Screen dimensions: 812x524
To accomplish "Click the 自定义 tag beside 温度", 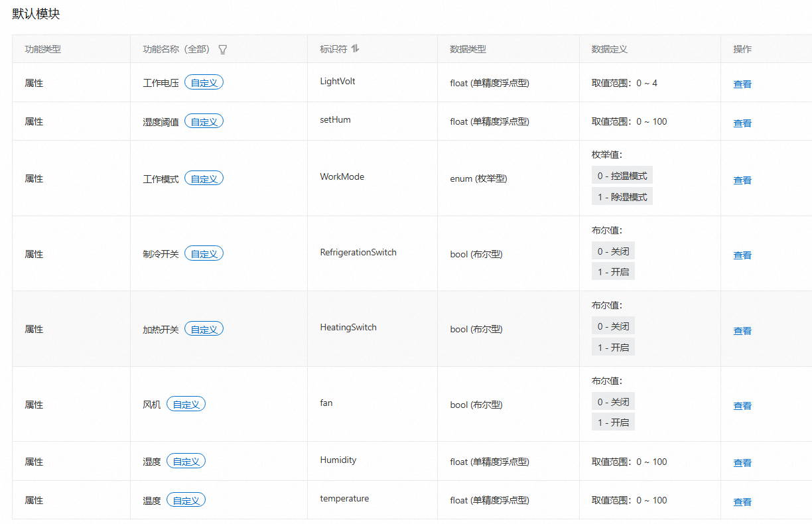I will click(186, 500).
